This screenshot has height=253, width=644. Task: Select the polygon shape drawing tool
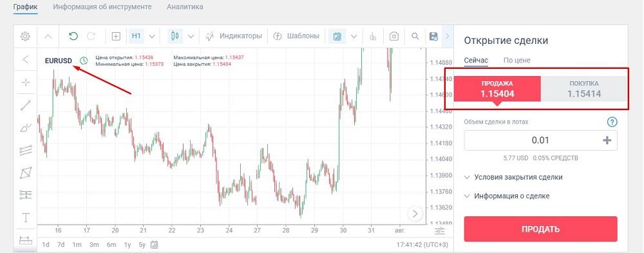[26, 173]
